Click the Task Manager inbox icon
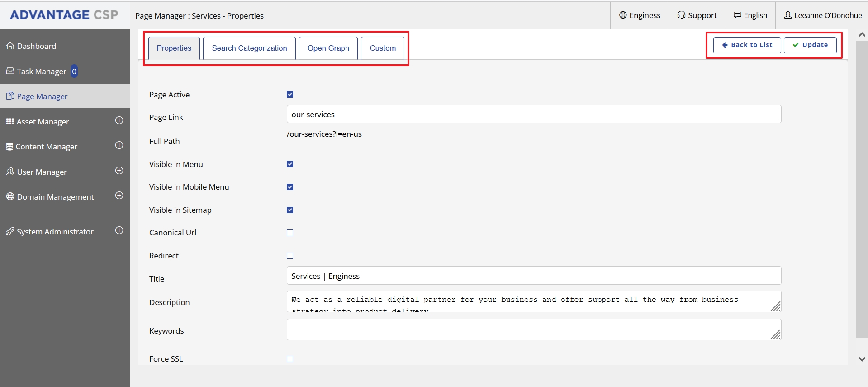 coord(10,71)
